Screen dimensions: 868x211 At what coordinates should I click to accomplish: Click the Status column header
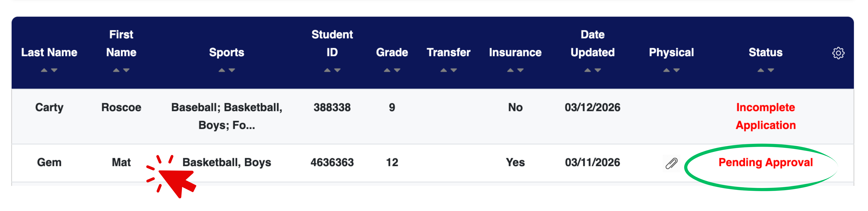point(766,52)
